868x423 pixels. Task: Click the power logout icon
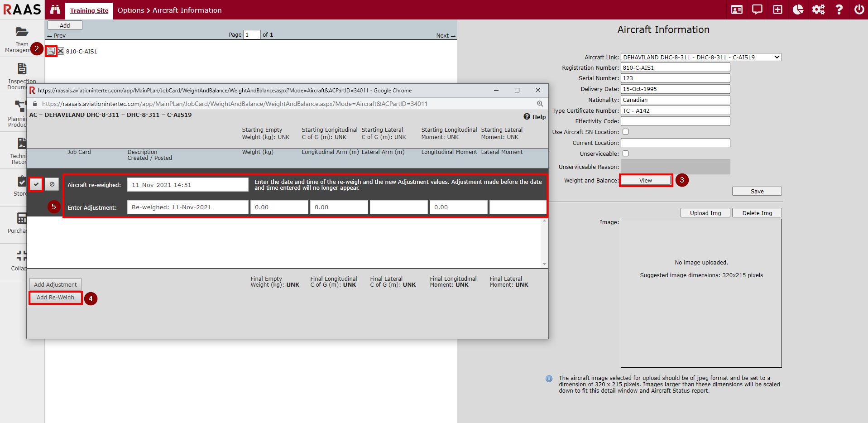pyautogui.click(x=859, y=10)
